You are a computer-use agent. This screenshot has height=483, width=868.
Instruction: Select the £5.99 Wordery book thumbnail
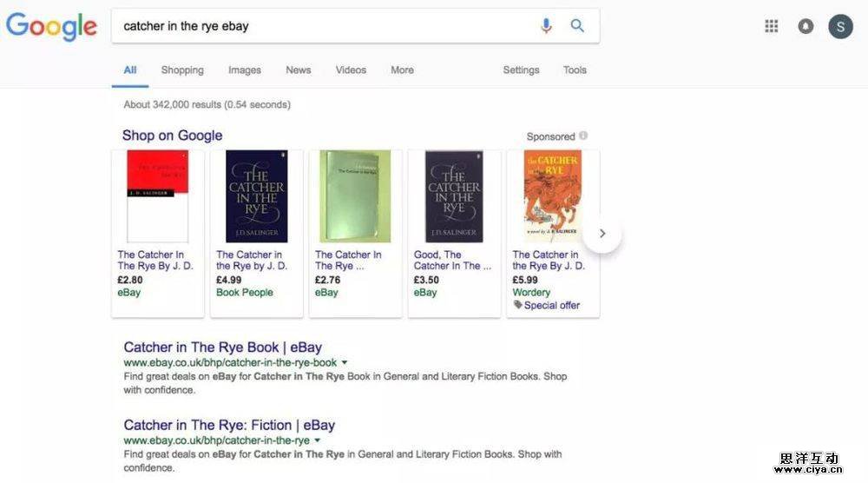[552, 196]
